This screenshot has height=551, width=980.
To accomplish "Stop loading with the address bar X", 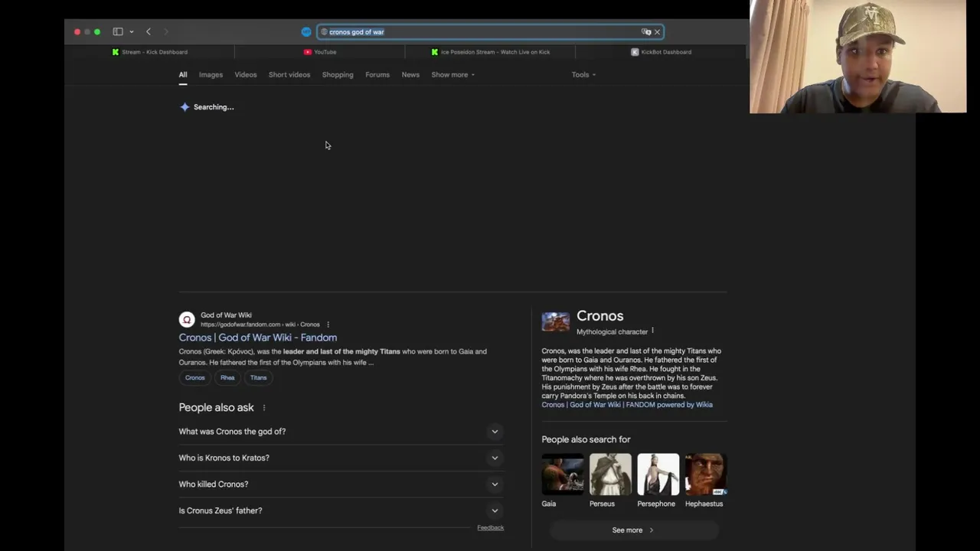I will click(x=657, y=32).
